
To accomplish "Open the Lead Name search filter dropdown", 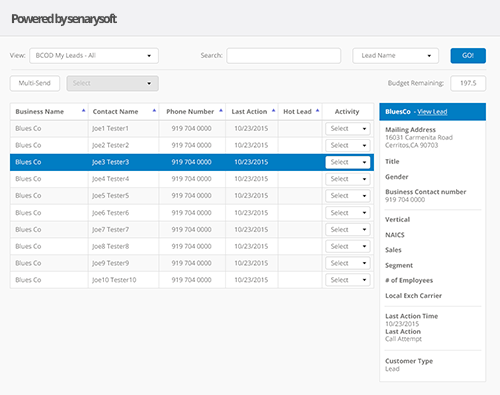I will tap(395, 56).
